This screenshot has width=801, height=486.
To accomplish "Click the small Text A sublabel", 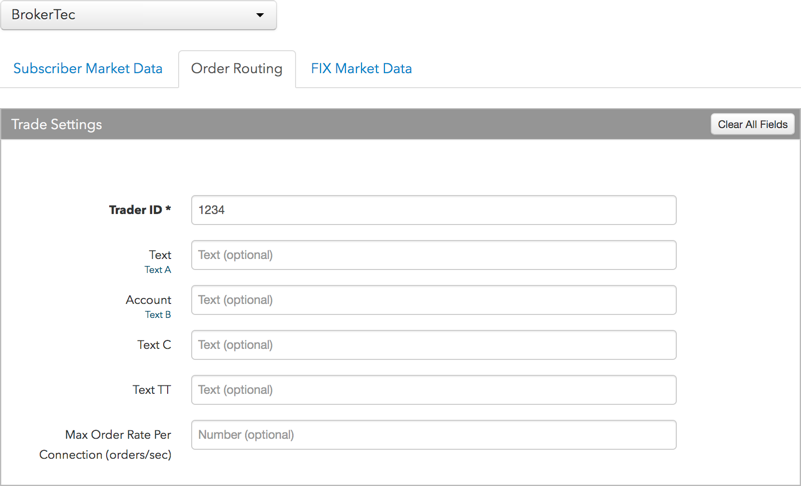I will 158,270.
